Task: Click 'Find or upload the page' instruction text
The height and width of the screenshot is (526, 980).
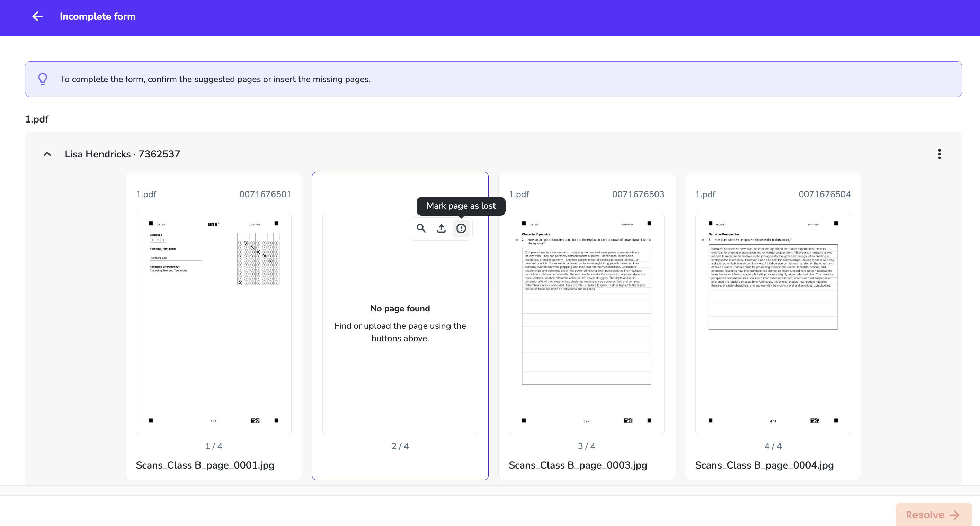Action: (400, 332)
